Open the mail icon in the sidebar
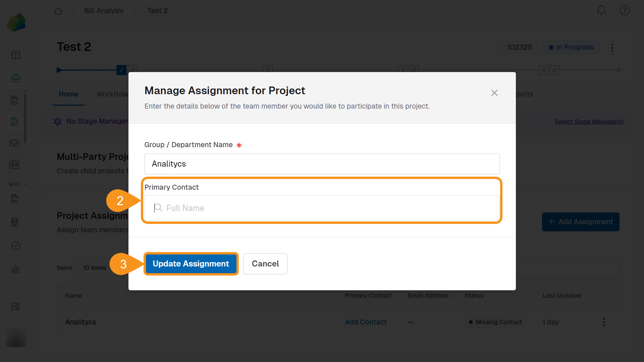 pos(14,143)
